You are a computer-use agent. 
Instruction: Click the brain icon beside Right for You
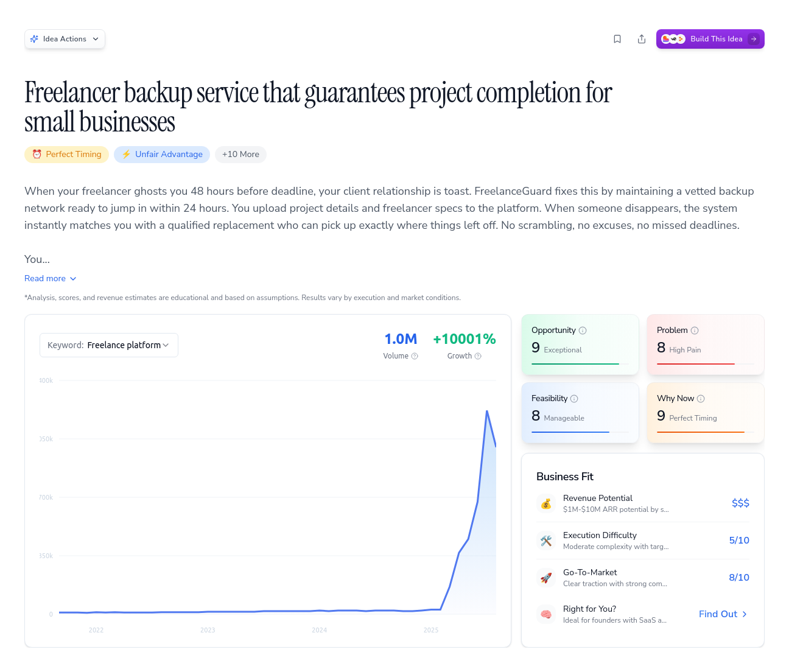tap(546, 614)
